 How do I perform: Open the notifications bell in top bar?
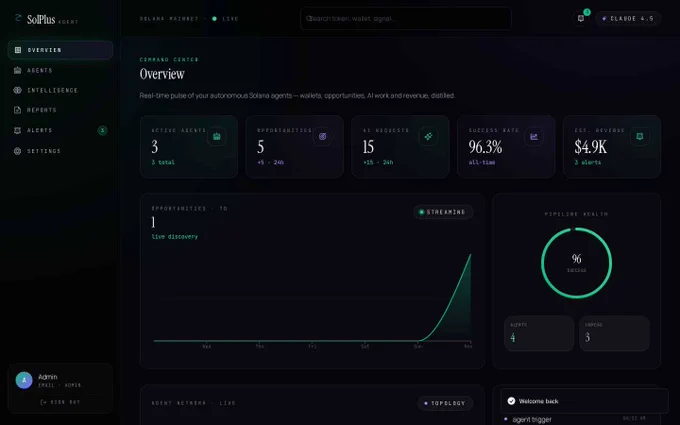pyautogui.click(x=581, y=18)
